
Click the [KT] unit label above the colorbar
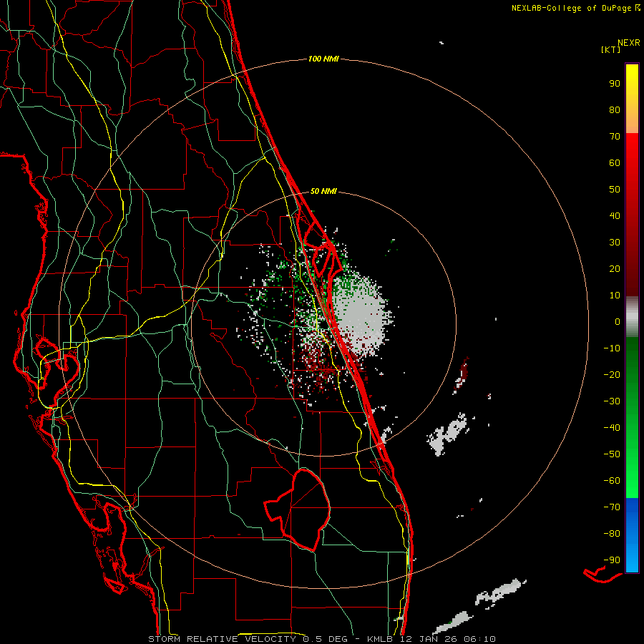(x=610, y=49)
